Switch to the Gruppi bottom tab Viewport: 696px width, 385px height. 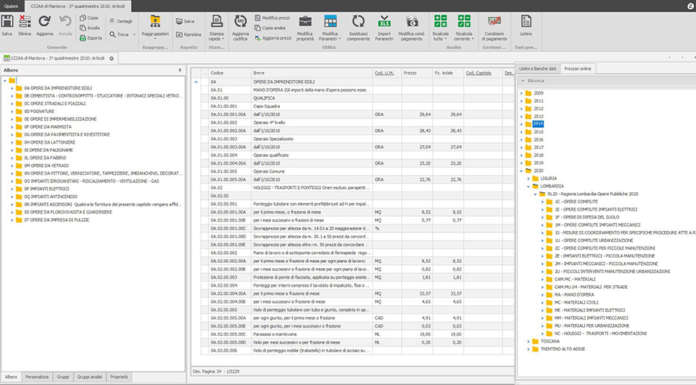63,377
